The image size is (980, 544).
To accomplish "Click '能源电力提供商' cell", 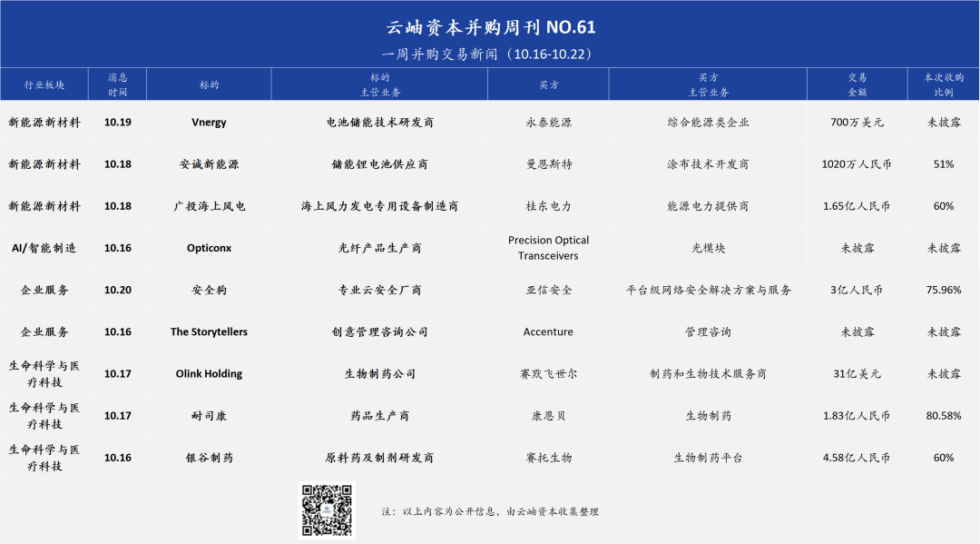I will (x=708, y=206).
